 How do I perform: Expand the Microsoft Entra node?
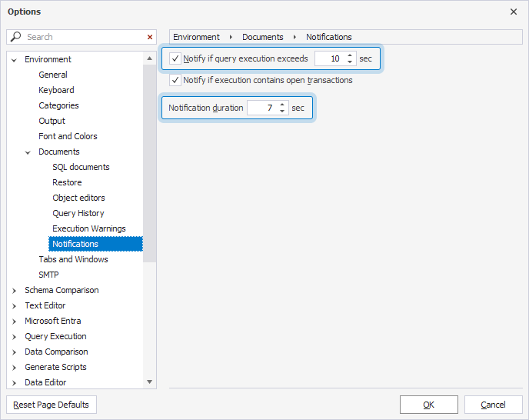tap(14, 322)
